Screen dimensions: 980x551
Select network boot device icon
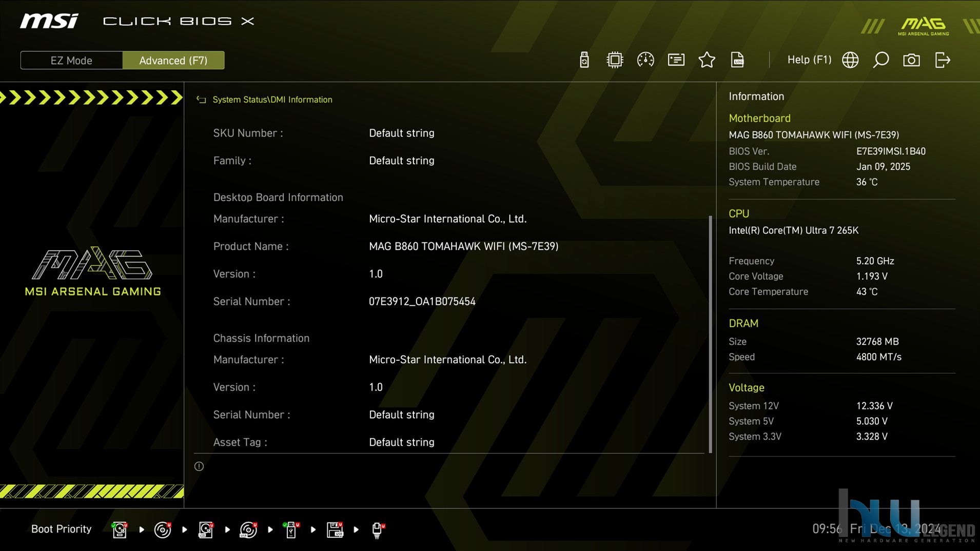coord(378,530)
